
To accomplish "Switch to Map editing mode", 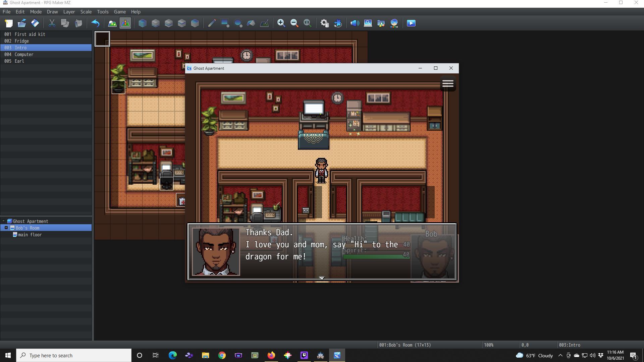I will coord(112,23).
